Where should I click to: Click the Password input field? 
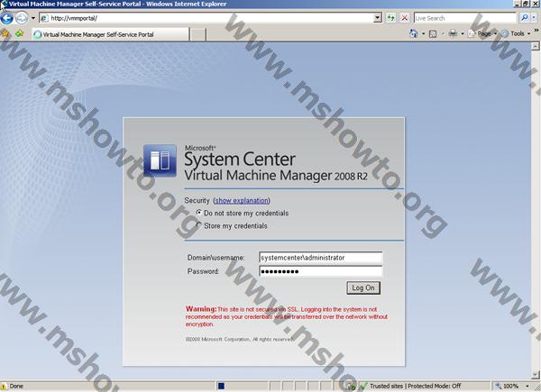pyautogui.click(x=320, y=271)
